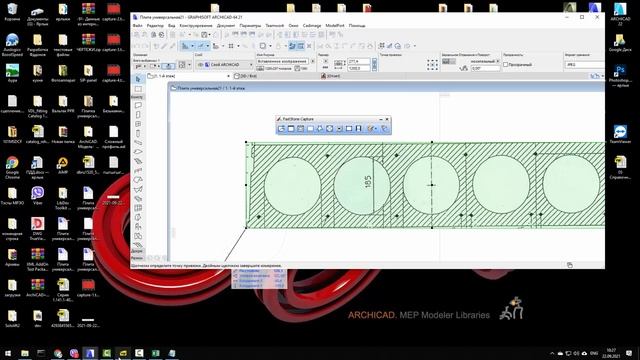Click the highlighted suspend groups icon

tap(292, 46)
